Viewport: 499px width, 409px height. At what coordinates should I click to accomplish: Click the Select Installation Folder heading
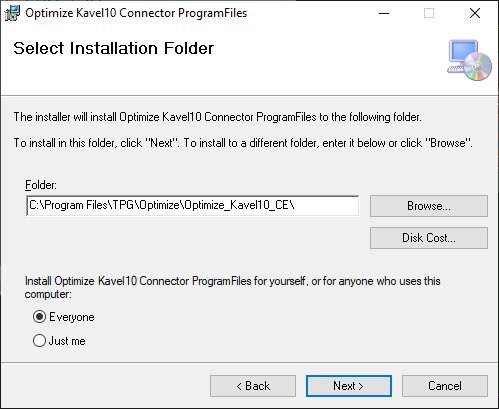[x=114, y=48]
